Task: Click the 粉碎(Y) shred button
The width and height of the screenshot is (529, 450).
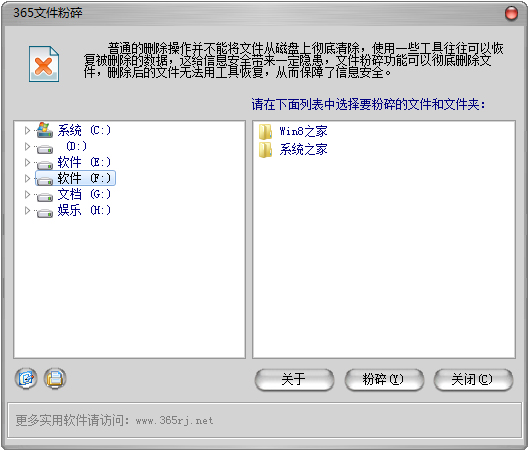Action: tap(384, 379)
